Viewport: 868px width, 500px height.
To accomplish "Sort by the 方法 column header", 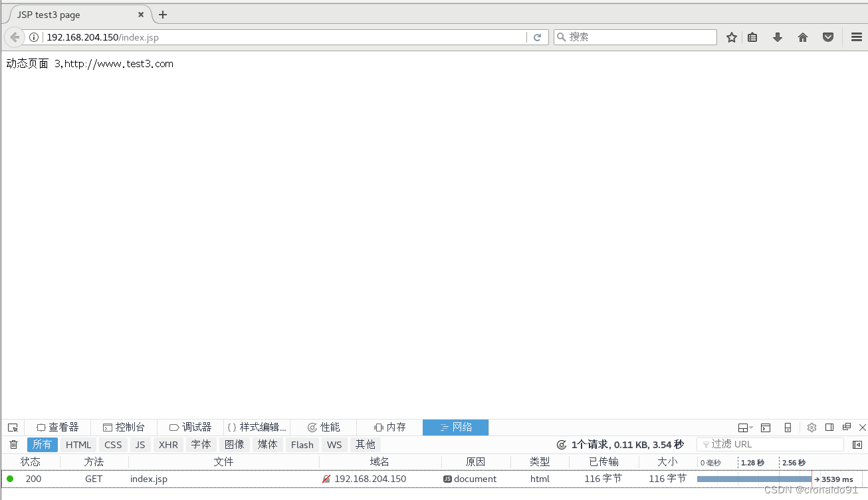I will 94,462.
